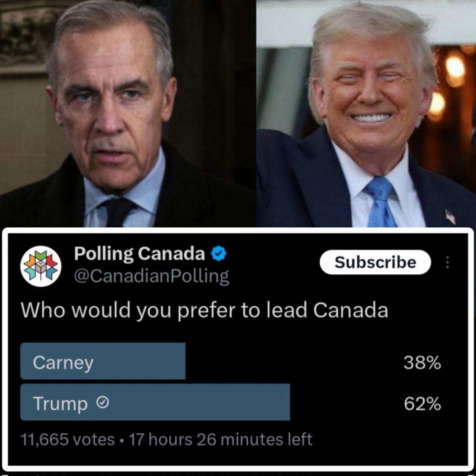The image size is (476, 476).
Task: Click the 38% result label
Action: click(422, 363)
